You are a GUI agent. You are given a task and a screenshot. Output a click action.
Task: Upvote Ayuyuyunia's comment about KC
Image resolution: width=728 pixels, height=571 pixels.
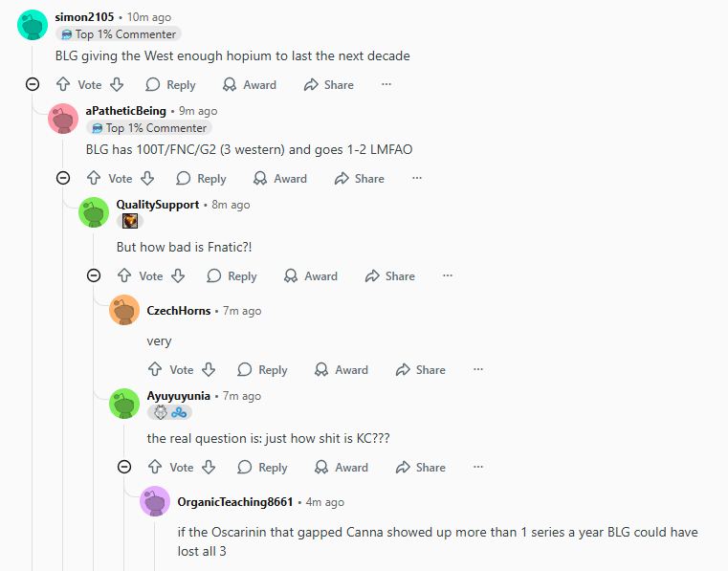click(x=155, y=468)
